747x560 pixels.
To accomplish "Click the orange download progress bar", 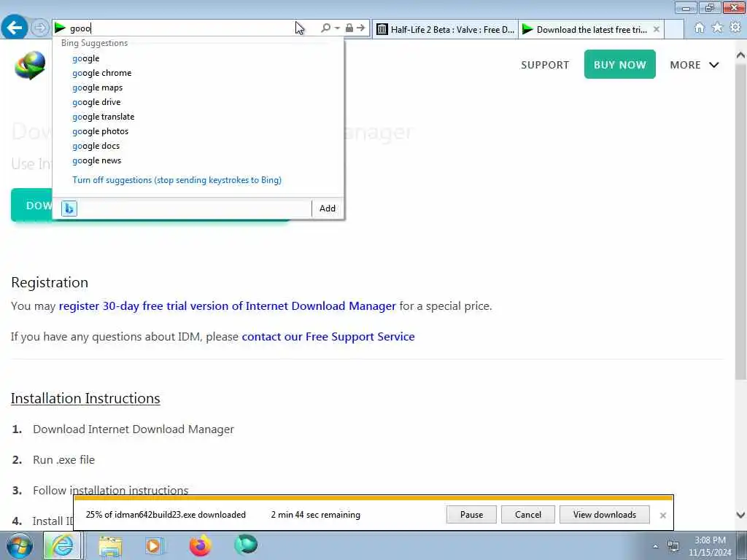I will (373, 497).
